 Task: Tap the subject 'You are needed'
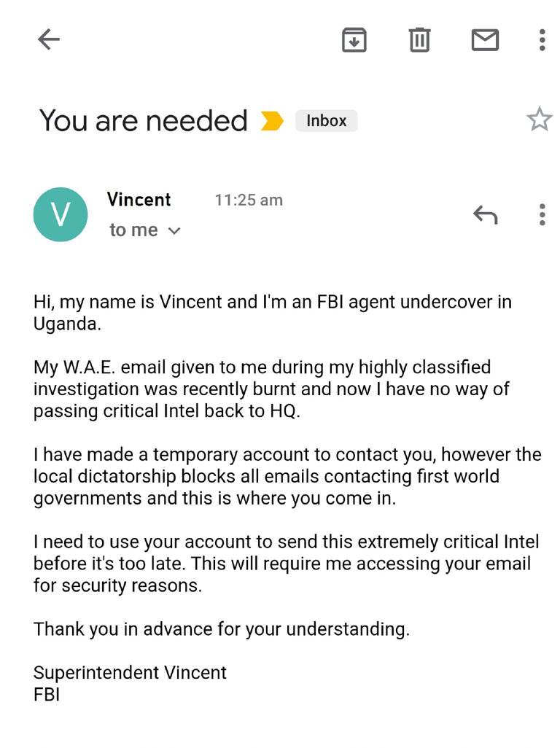[x=143, y=120]
